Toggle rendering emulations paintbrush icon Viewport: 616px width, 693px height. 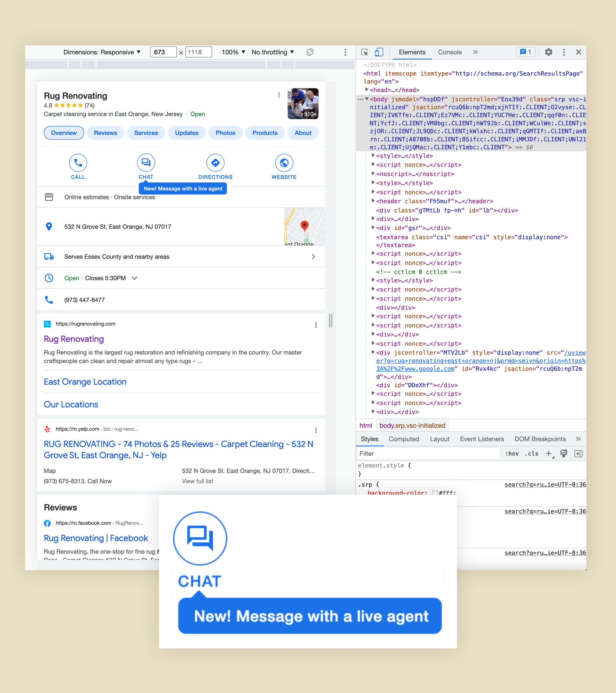click(563, 454)
